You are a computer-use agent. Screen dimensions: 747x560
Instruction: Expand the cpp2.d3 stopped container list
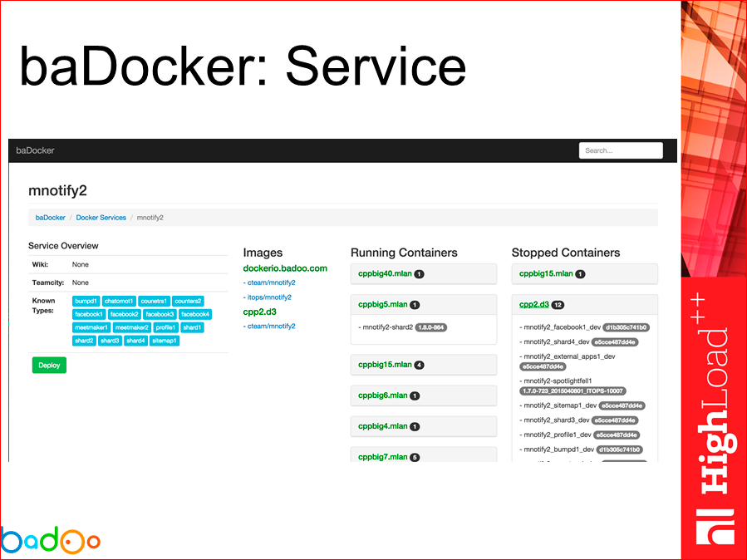[x=534, y=304]
